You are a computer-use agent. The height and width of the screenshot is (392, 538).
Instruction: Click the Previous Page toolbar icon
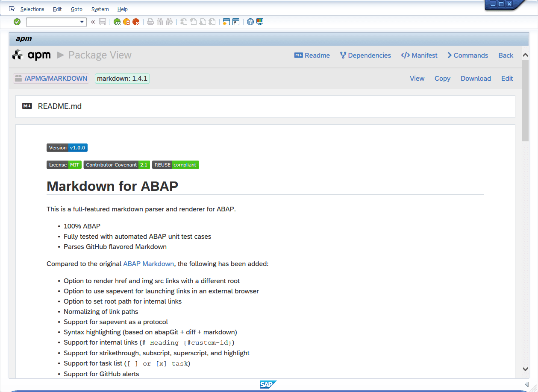tap(193, 22)
